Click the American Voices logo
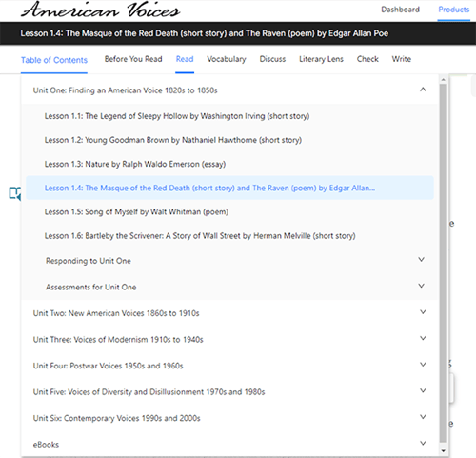The image size is (476, 458). (100, 10)
